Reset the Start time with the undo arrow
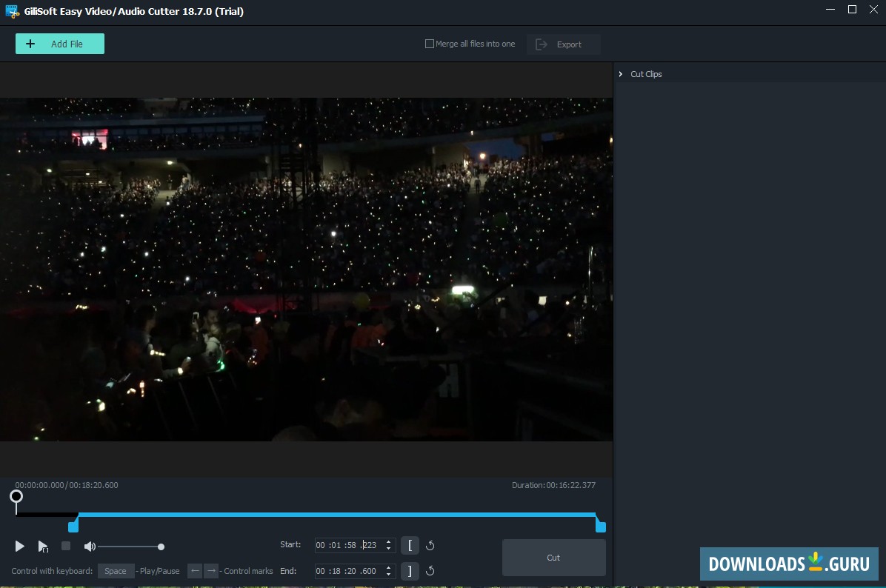Viewport: 886px width, 588px height. pyautogui.click(x=430, y=545)
